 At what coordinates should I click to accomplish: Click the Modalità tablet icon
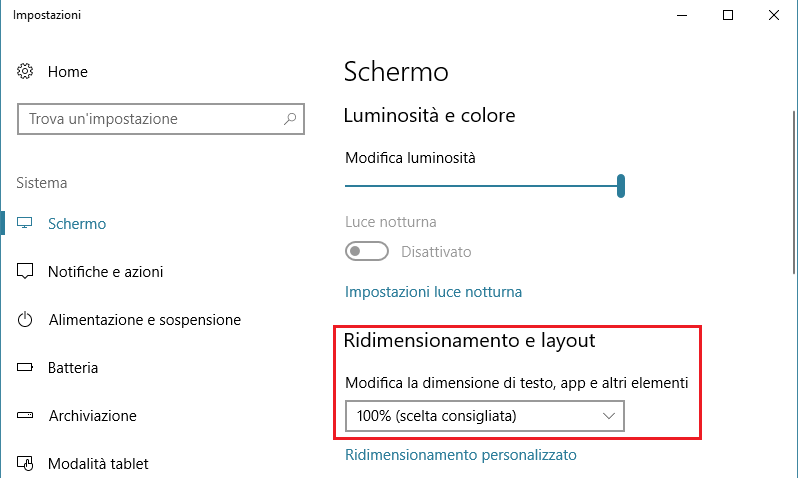pyautogui.click(x=26, y=464)
